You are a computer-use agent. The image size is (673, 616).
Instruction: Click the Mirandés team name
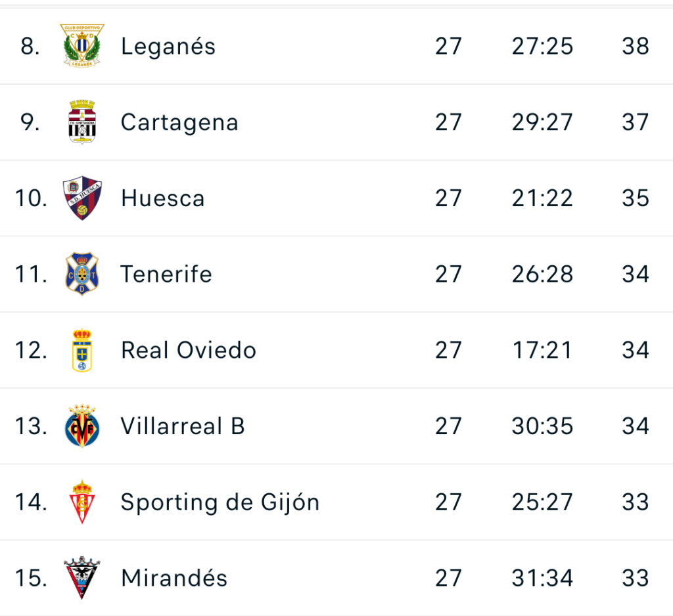click(x=174, y=579)
